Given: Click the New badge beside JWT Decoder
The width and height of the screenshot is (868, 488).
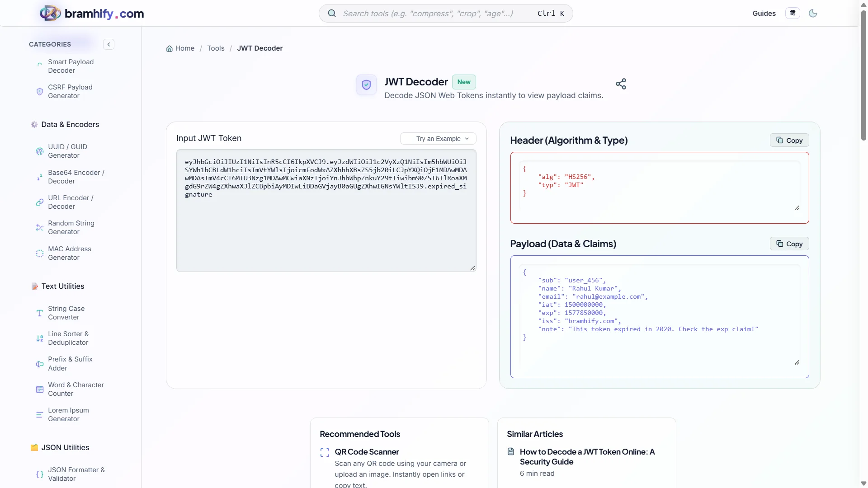Looking at the screenshot, I should coord(464,82).
